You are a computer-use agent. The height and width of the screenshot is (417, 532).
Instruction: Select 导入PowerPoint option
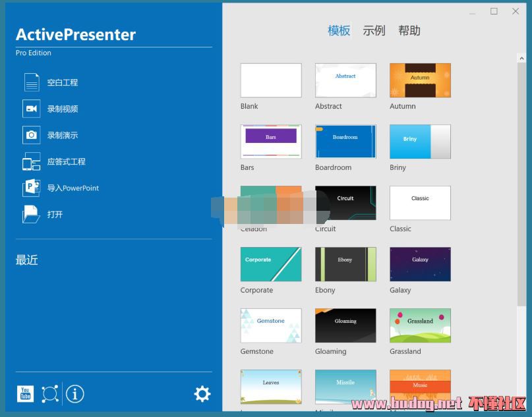point(73,188)
